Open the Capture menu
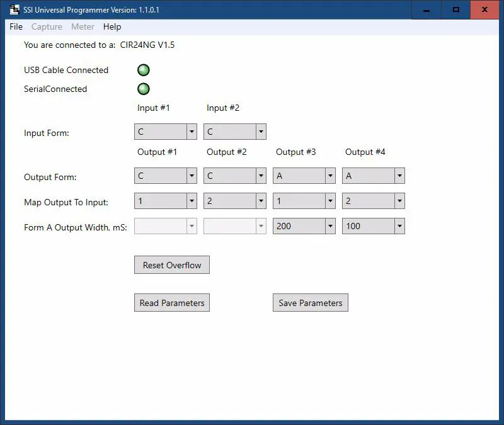This screenshot has width=504, height=425. 47,26
